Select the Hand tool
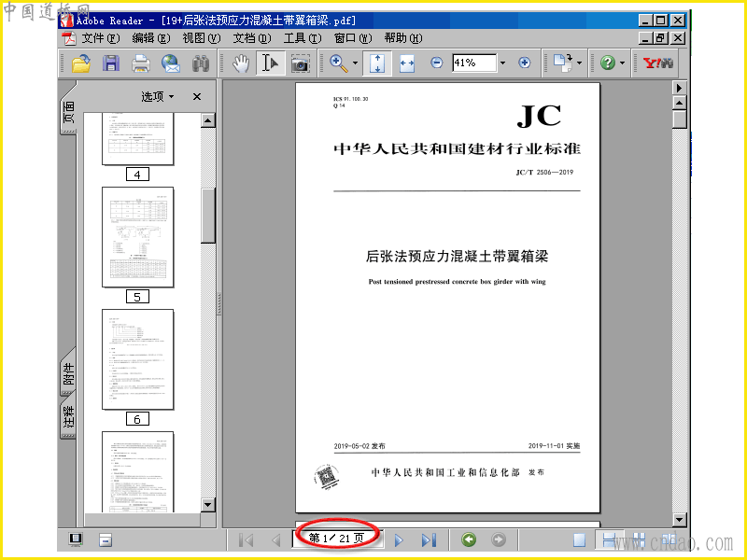 tap(241, 63)
